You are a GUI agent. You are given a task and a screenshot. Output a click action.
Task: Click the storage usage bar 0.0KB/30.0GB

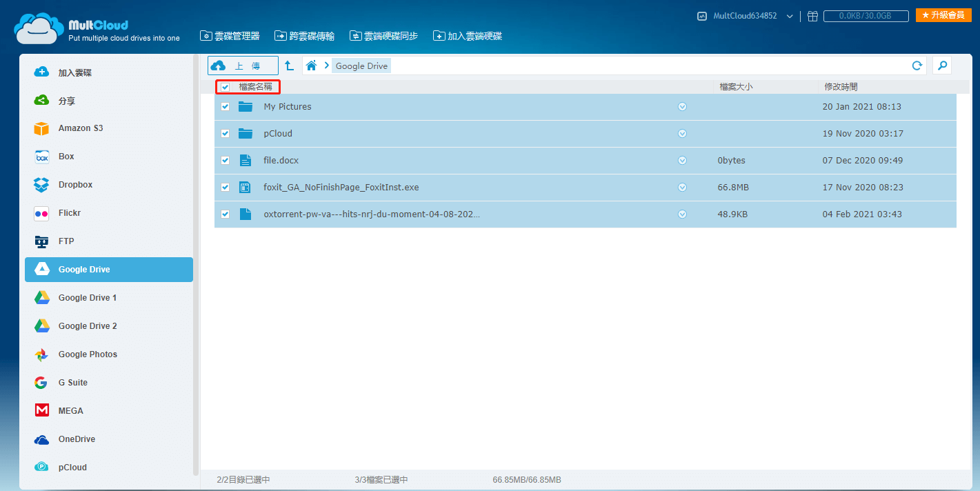pyautogui.click(x=866, y=16)
